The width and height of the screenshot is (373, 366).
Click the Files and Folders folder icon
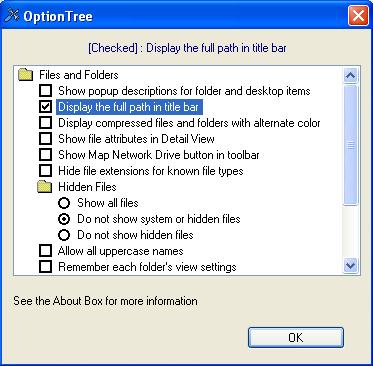26,75
